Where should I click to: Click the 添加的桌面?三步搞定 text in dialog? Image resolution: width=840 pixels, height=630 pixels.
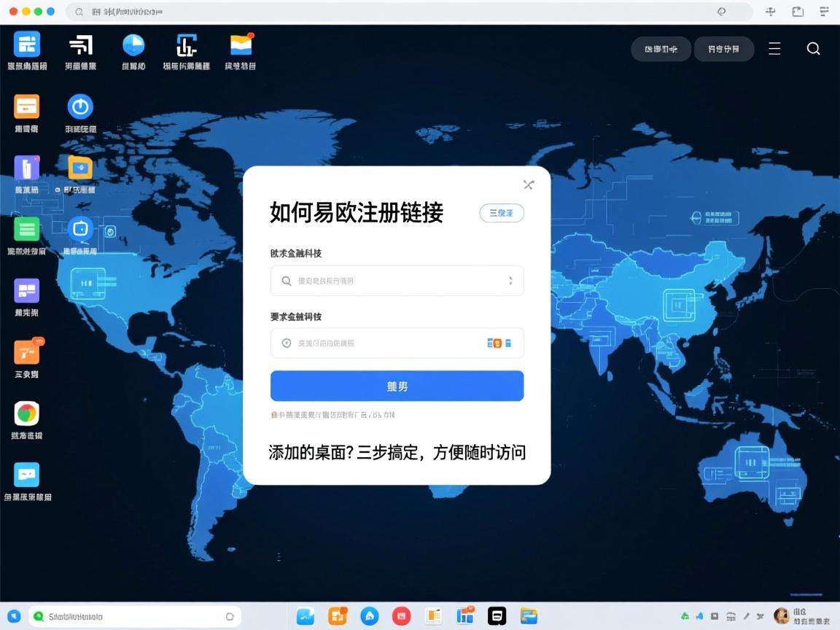click(x=397, y=452)
